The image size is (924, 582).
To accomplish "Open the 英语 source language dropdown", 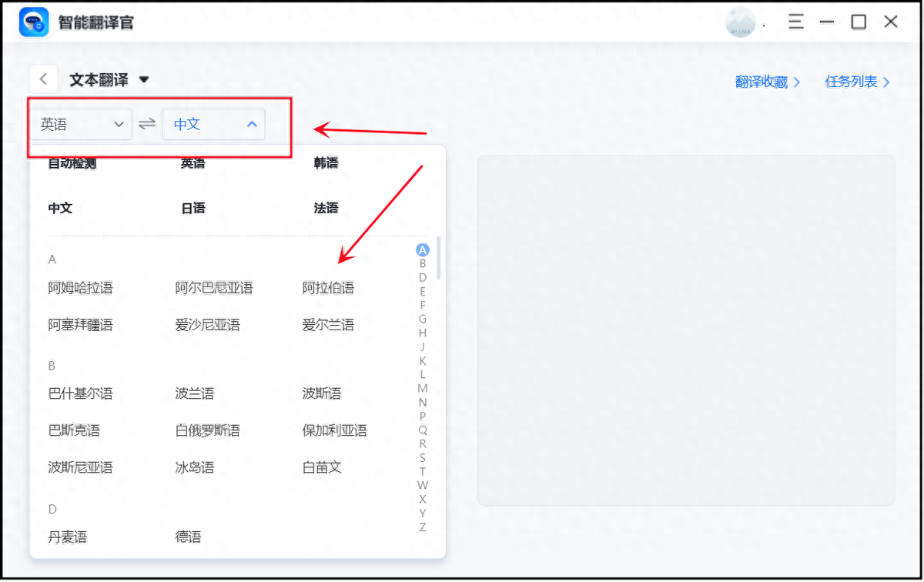I will click(x=81, y=123).
